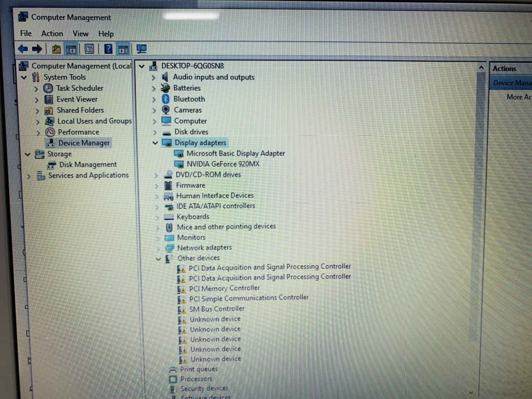The image size is (532, 399).
Task: Open the View menu
Action: click(80, 33)
